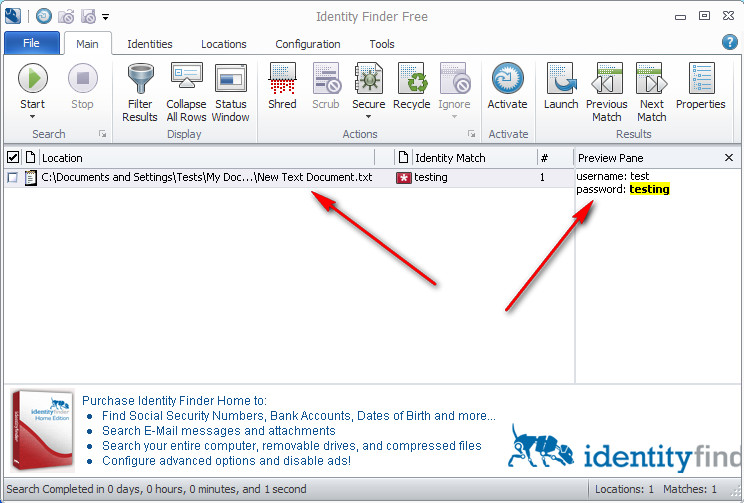Switch to the Identities tab
This screenshot has height=503, width=744.
point(150,44)
